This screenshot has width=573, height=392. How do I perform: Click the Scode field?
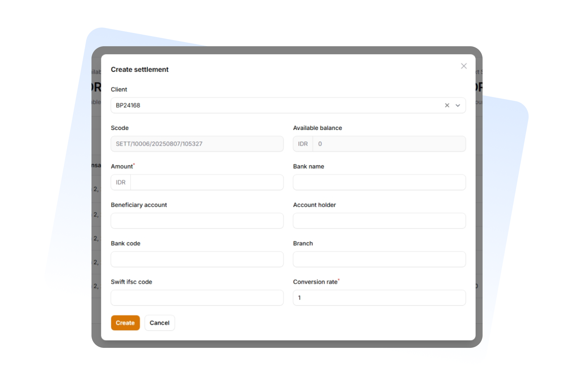(x=197, y=144)
